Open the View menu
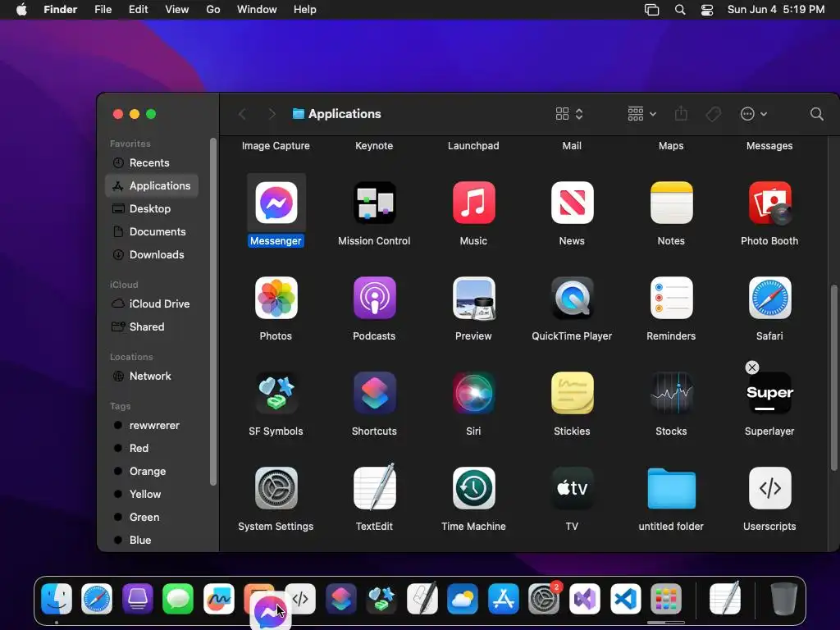 coord(177,10)
